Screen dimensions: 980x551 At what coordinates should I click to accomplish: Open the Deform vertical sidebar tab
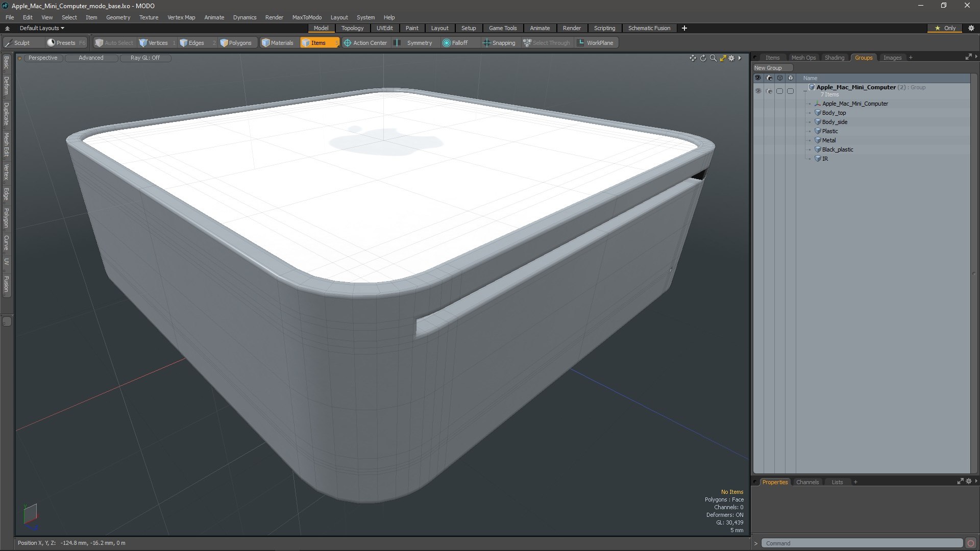[x=6, y=86]
